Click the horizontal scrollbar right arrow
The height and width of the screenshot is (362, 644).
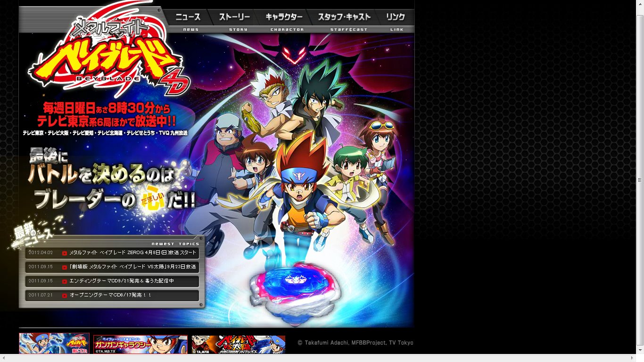pos(633,358)
